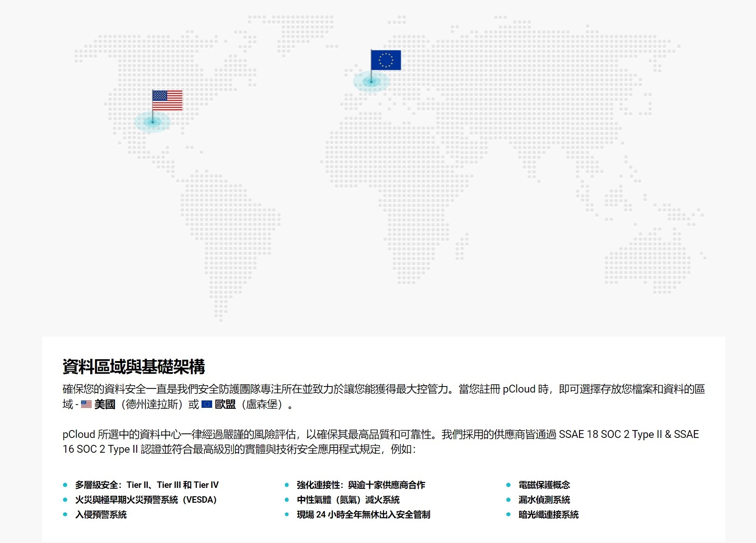The image size is (756, 543).
Task: Click bullet item 電磁保護概念
Action: click(544, 485)
